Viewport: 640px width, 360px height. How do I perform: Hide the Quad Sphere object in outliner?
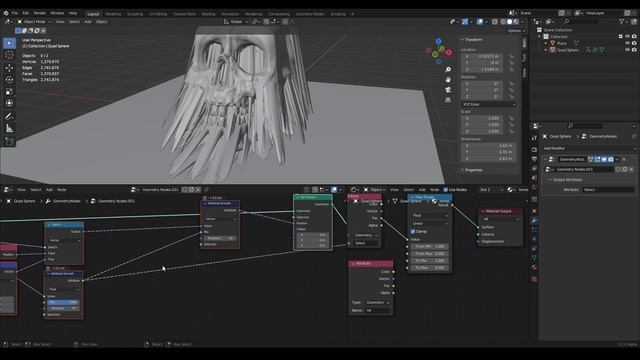[x=627, y=50]
